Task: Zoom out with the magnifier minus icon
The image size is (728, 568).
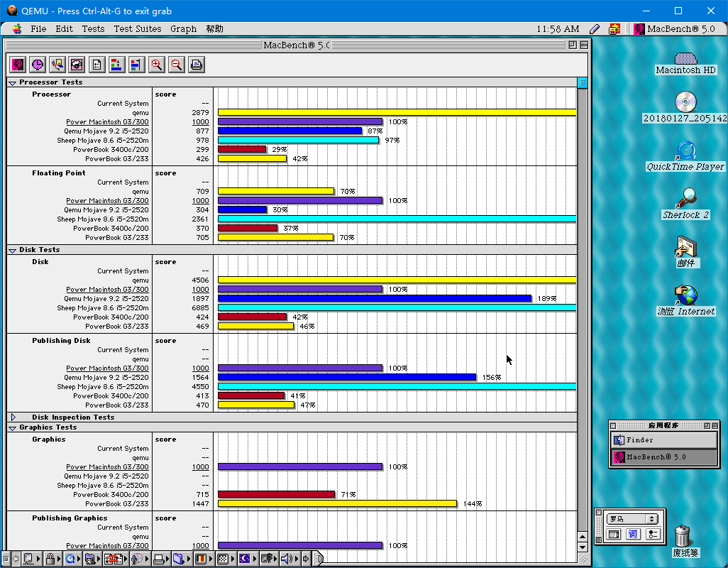Action: 177,65
